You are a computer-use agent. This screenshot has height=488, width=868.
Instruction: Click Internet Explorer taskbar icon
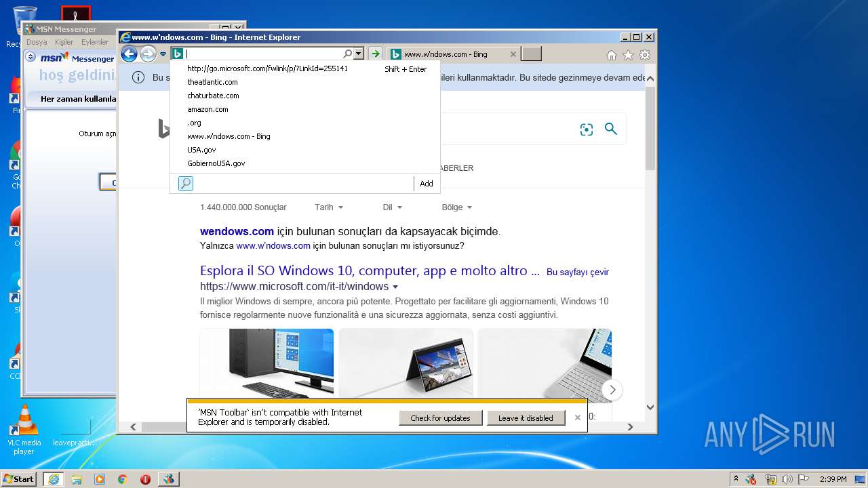tap(54, 479)
